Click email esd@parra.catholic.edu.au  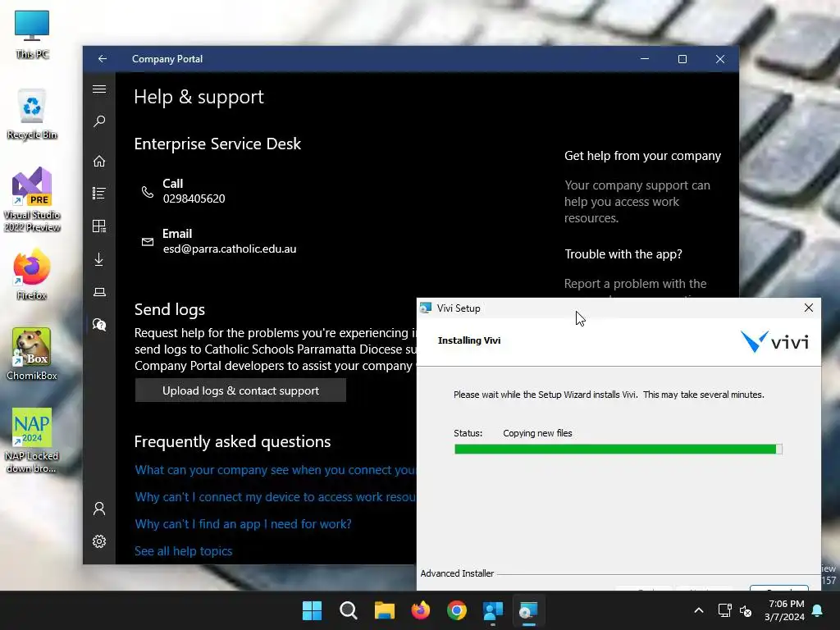[230, 249]
